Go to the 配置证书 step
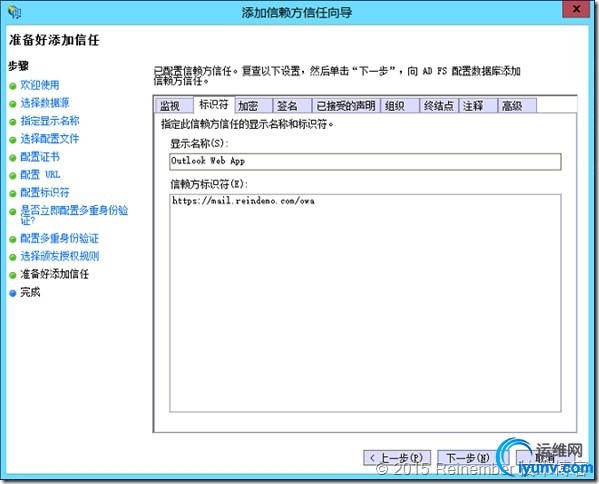Viewport: 599px width, 484px height. pyautogui.click(x=40, y=157)
